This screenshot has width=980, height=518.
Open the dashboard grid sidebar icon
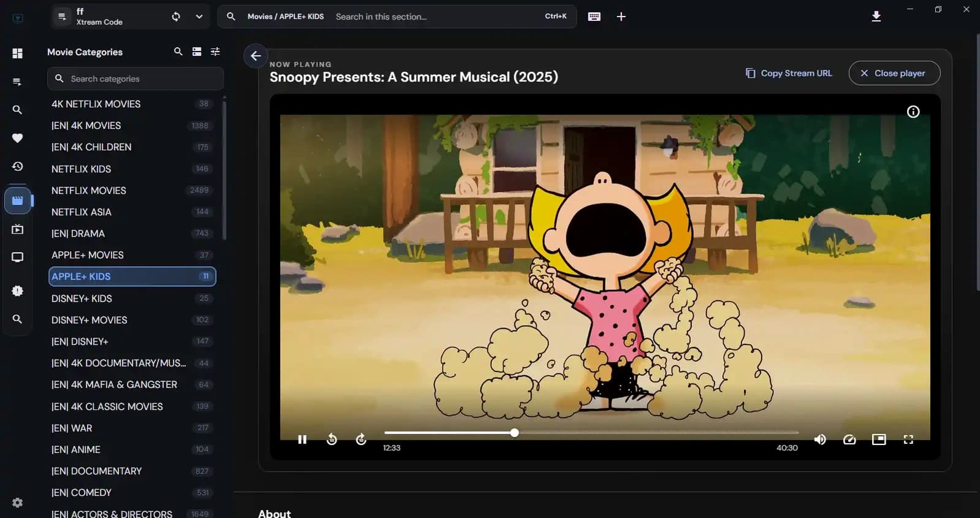(17, 53)
